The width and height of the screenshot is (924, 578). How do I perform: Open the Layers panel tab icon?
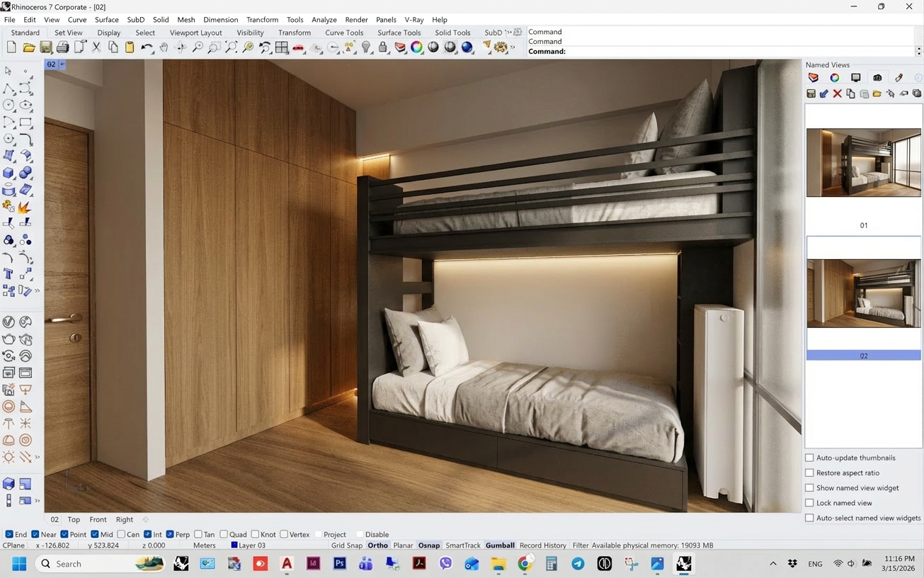(813, 78)
